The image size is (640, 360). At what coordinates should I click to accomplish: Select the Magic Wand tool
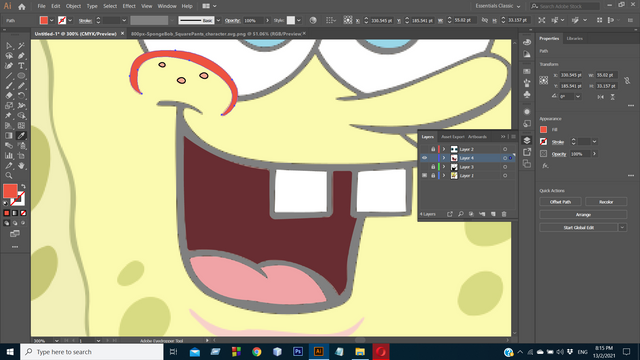(x=21, y=46)
